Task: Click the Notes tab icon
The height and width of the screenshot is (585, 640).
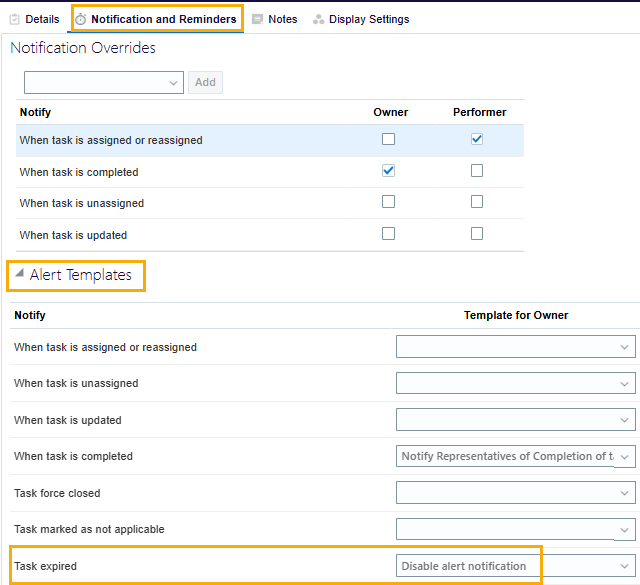Action: click(257, 19)
